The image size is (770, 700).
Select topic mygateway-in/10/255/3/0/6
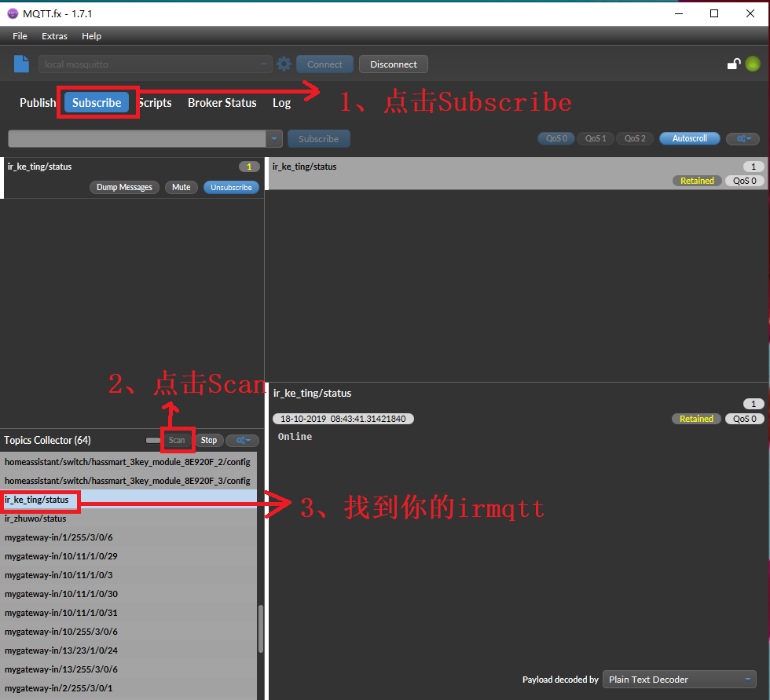tap(128, 632)
